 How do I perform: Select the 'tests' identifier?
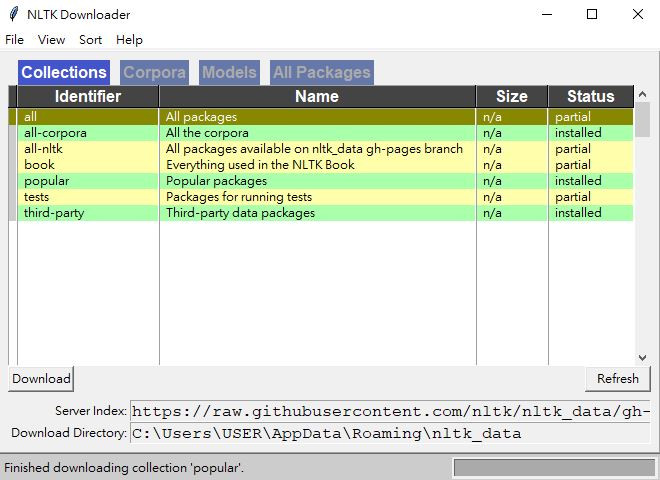[x=88, y=197]
